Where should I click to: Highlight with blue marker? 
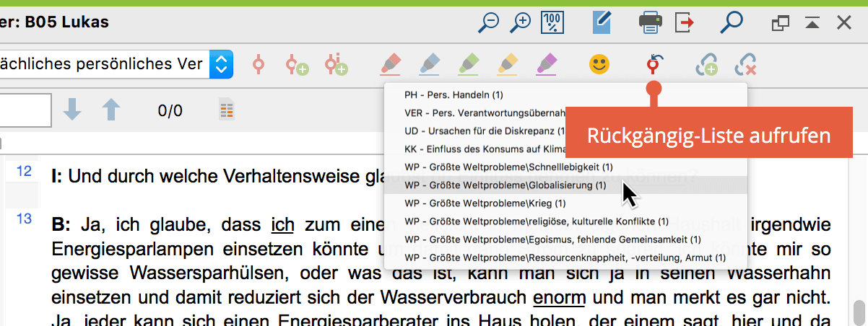click(x=430, y=65)
